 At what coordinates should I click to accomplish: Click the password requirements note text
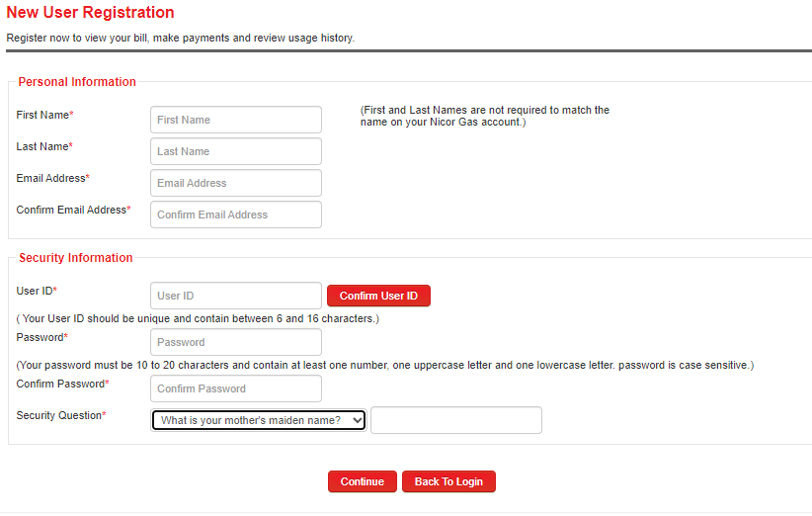(x=385, y=365)
